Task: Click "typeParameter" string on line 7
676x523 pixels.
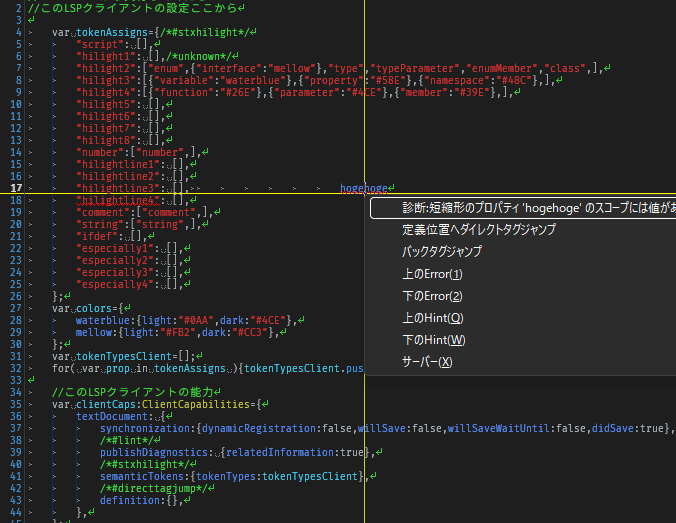Action: tap(416, 69)
